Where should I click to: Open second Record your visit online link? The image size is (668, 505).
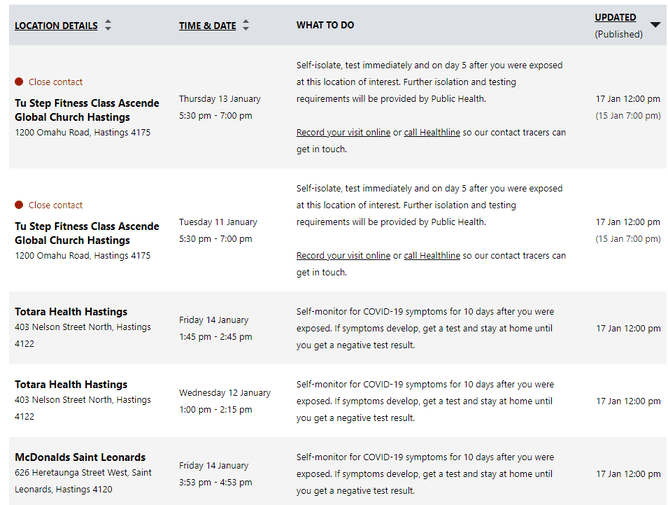click(343, 256)
